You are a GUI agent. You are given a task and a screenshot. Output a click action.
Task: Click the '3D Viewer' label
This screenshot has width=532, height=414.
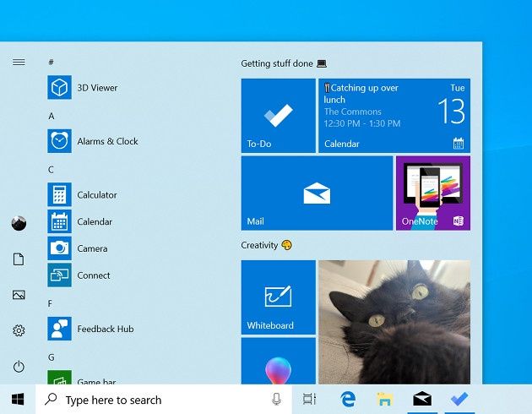pos(97,88)
